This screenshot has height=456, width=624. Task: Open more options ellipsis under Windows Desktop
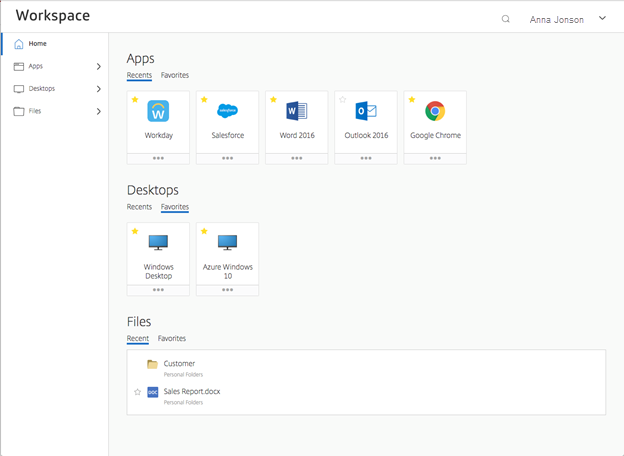[158, 290]
